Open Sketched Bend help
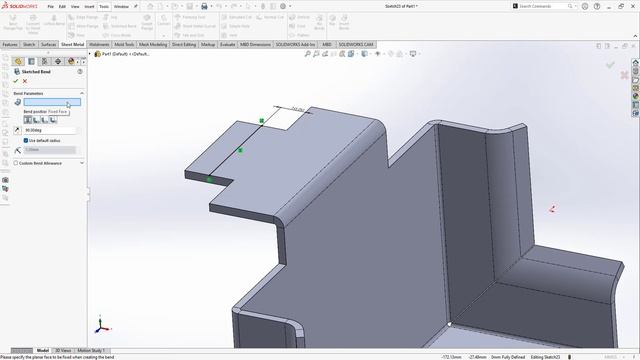 (80, 71)
